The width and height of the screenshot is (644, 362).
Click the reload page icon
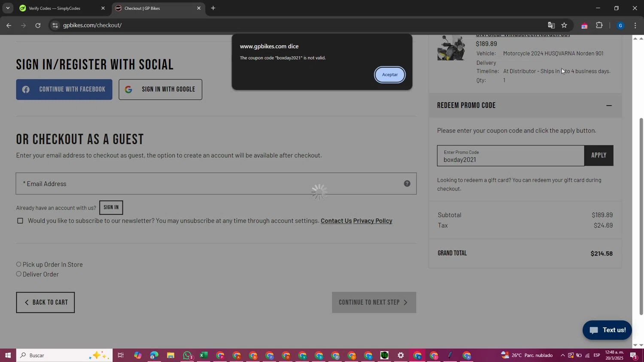click(38, 25)
